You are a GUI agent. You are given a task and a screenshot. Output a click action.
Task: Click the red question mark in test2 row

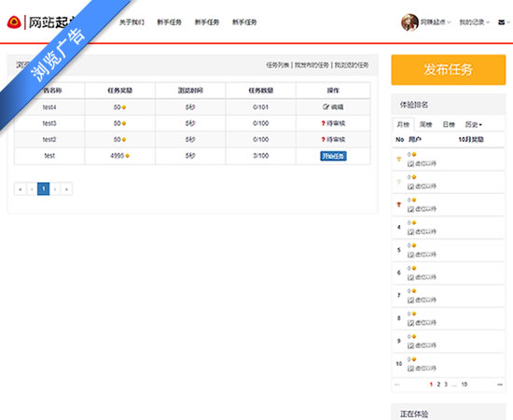(x=324, y=139)
